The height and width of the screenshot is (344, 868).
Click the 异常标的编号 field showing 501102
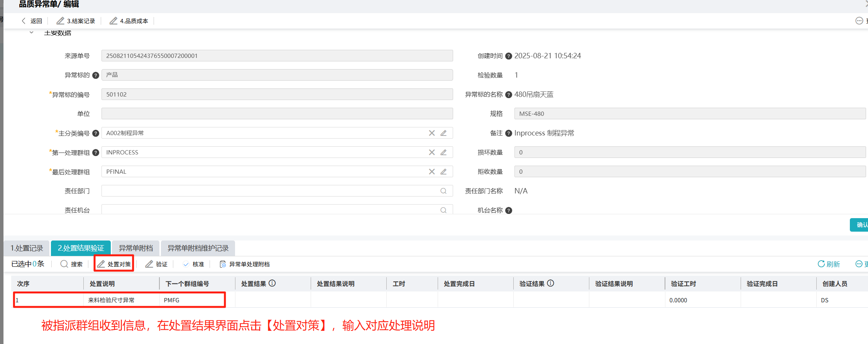tap(277, 94)
